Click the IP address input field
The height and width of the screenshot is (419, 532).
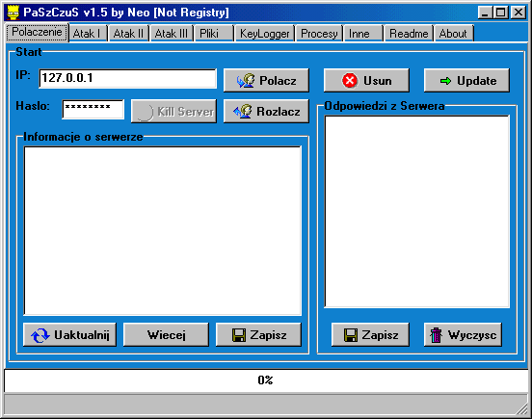click(x=127, y=78)
